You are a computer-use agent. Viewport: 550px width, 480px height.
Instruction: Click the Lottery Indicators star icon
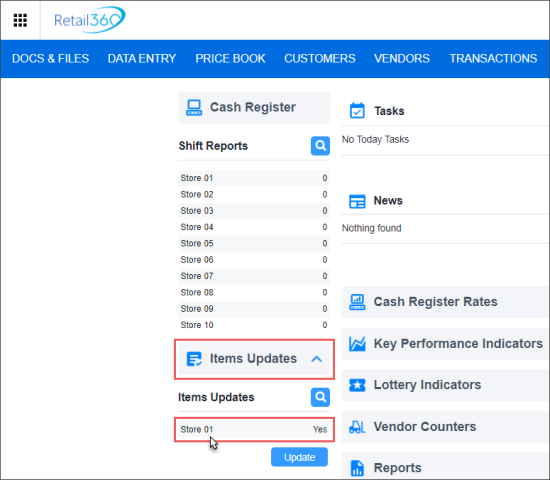(357, 385)
